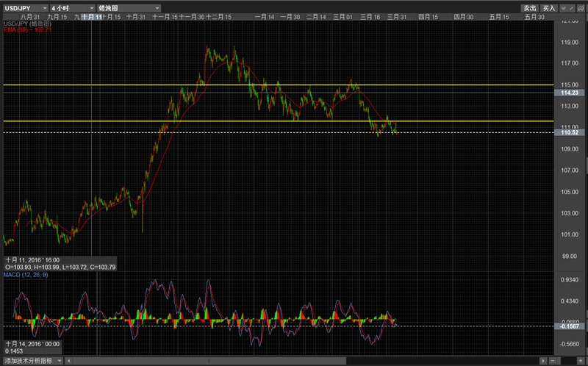Click the 十二月 15 date on time axis

219,17
